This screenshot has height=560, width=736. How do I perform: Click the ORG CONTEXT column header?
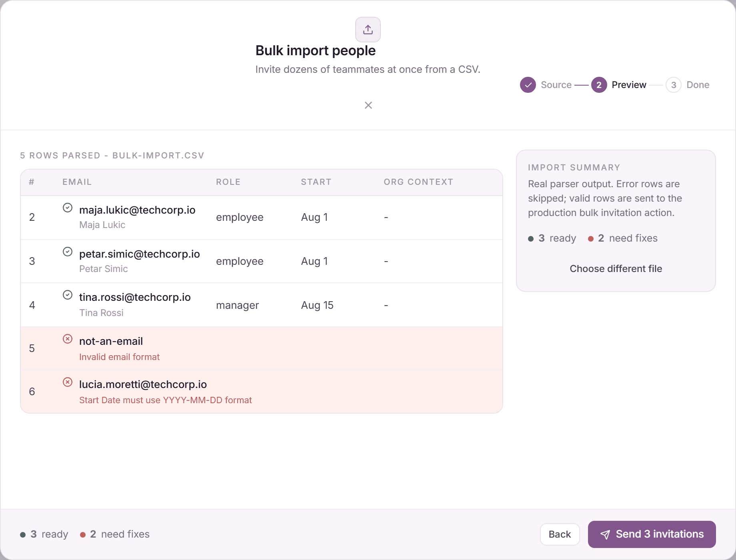point(418,182)
